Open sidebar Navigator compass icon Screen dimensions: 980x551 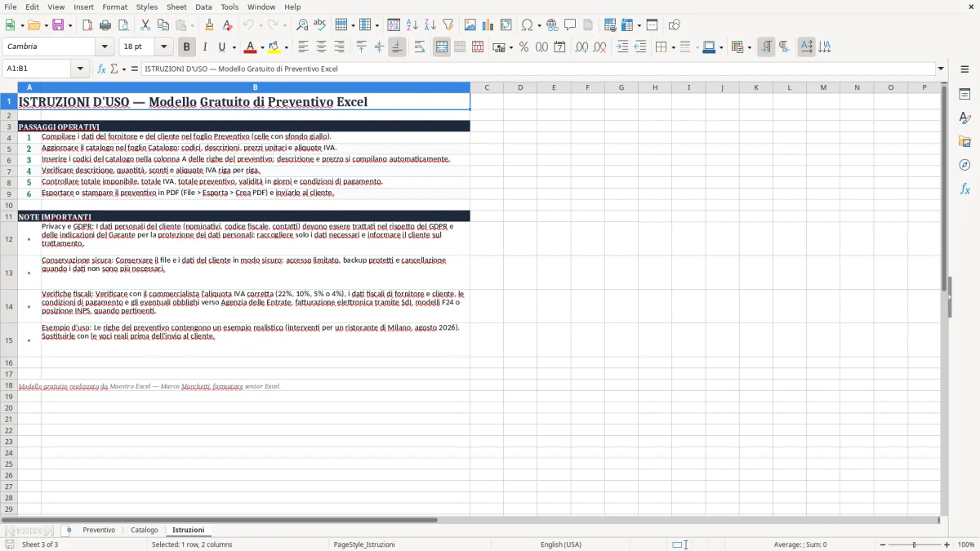(x=964, y=165)
